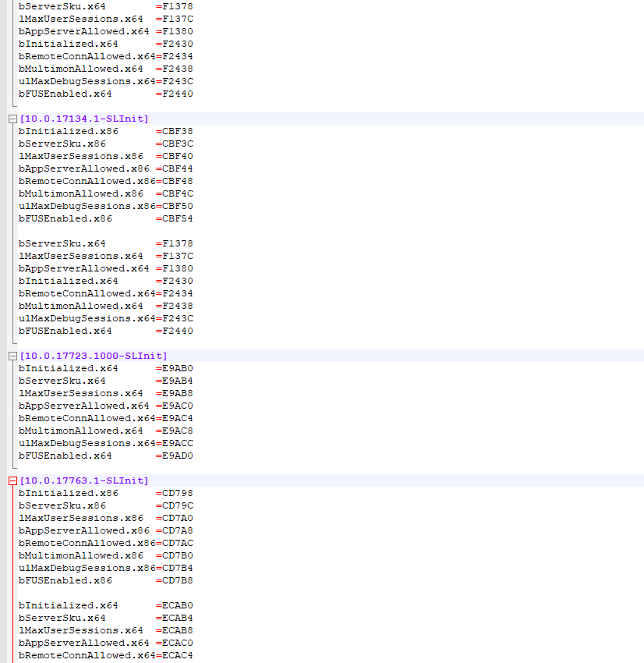Collapse the [10.0.17134.1-SLInit] section fold marker
Viewport: 644px width, 663px height.
pos(12,119)
